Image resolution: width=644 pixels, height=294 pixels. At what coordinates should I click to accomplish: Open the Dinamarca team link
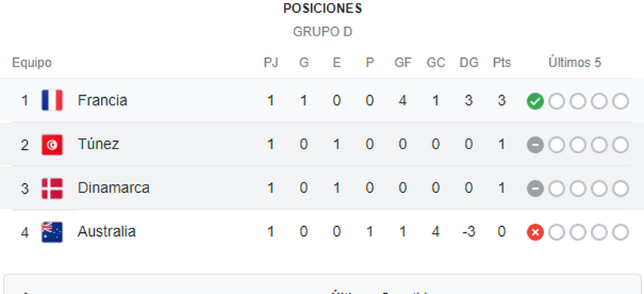point(114,188)
